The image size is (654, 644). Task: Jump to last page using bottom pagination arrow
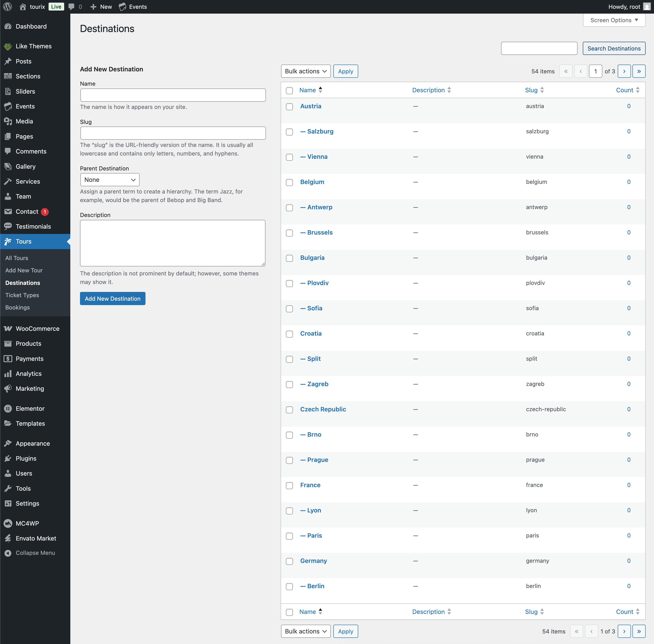click(639, 631)
